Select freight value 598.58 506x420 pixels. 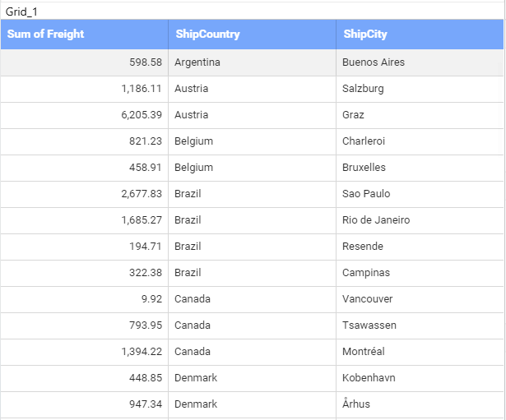click(x=146, y=62)
